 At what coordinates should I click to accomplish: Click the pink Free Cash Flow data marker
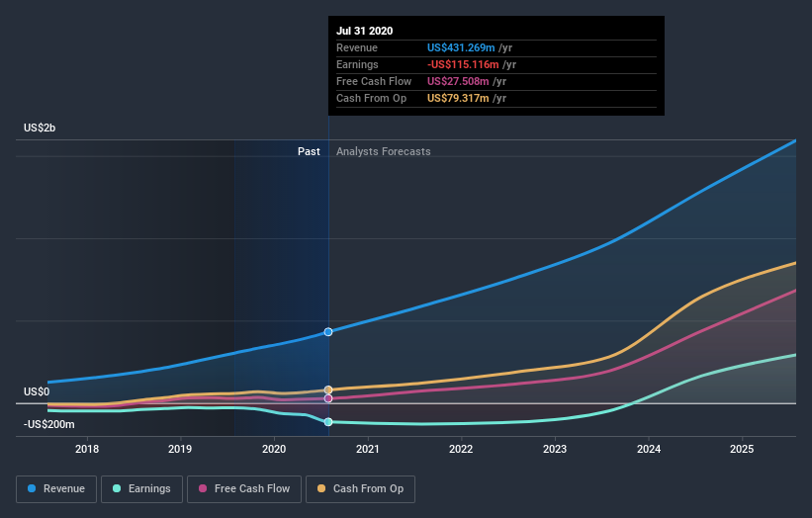coord(328,398)
